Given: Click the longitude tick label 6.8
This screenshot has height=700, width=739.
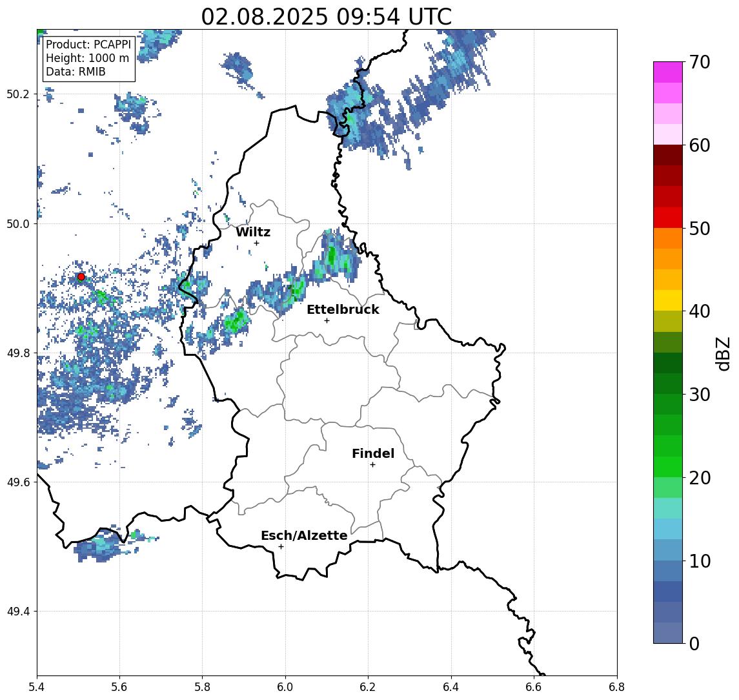Looking at the screenshot, I should pos(617,687).
